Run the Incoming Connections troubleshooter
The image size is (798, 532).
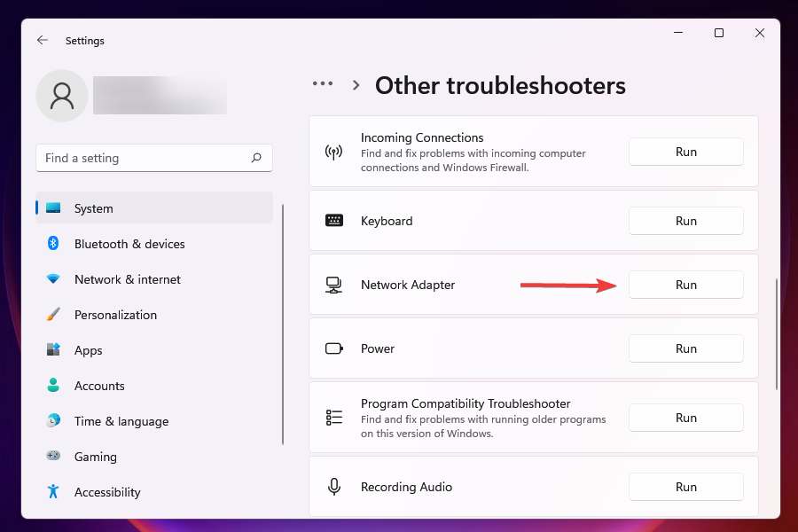click(x=686, y=152)
